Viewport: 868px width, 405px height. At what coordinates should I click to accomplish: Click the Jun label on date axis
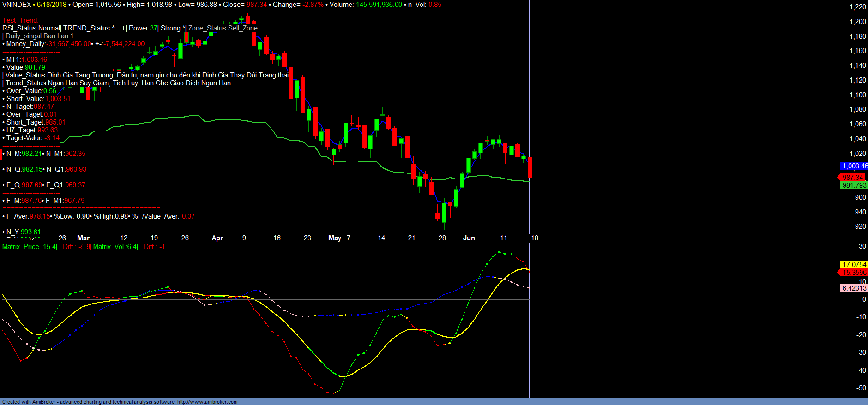click(x=469, y=238)
